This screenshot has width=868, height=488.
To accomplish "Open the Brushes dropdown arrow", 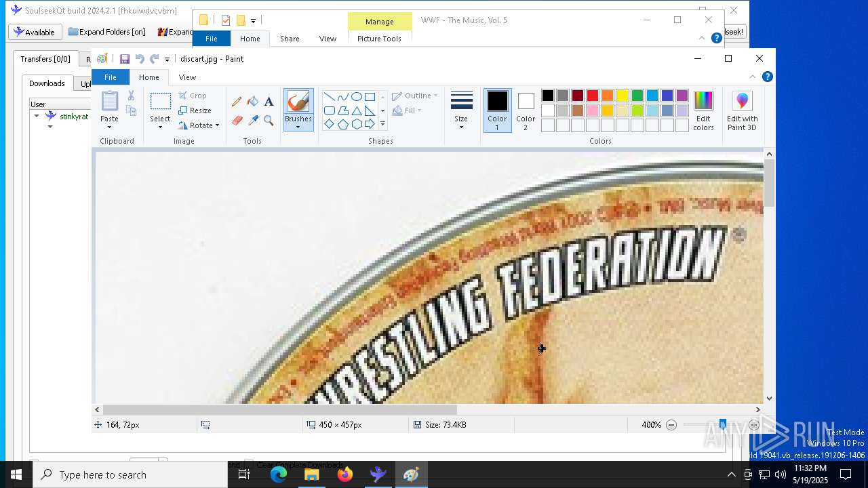I will [298, 127].
